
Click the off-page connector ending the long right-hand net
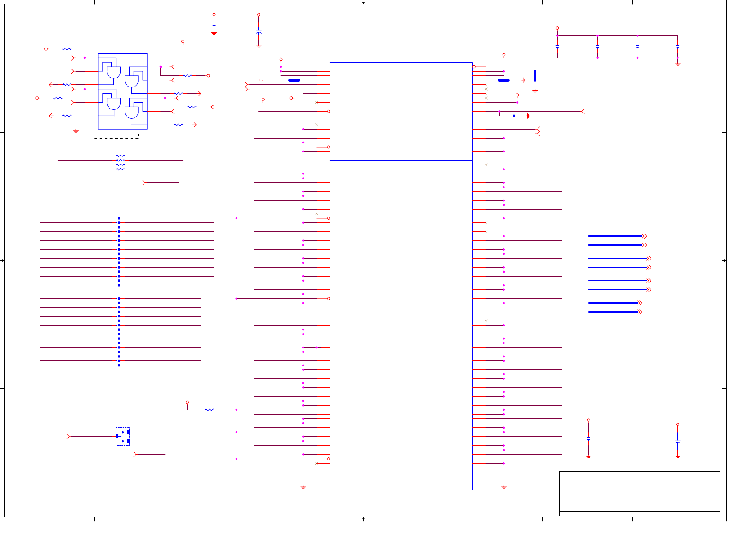coord(583,111)
